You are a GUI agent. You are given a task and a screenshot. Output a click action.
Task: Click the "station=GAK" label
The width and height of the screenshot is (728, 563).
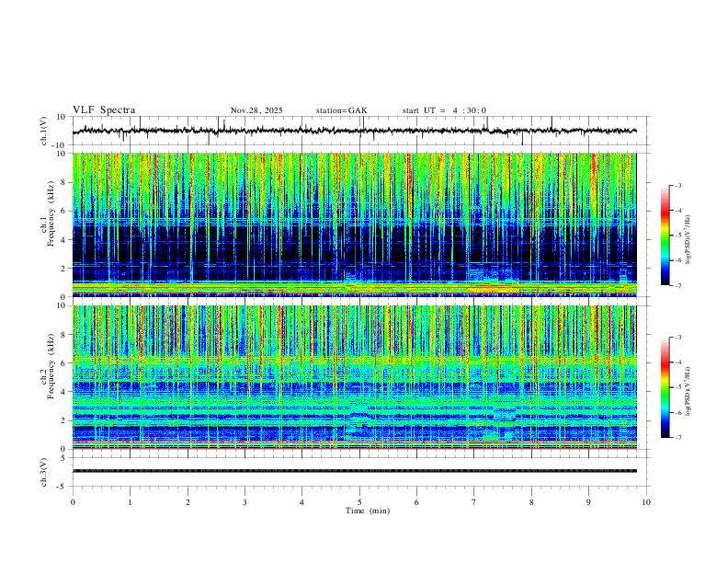click(x=341, y=110)
